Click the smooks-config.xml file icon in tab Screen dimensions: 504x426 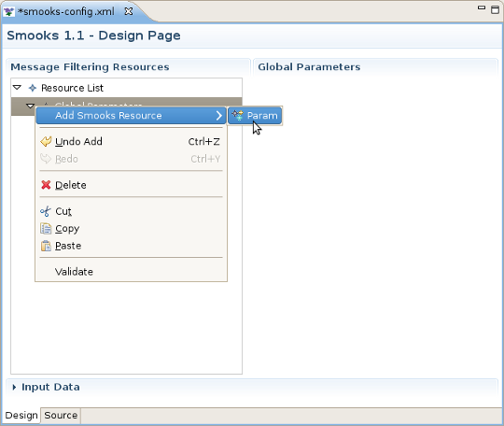pyautogui.click(x=8, y=11)
